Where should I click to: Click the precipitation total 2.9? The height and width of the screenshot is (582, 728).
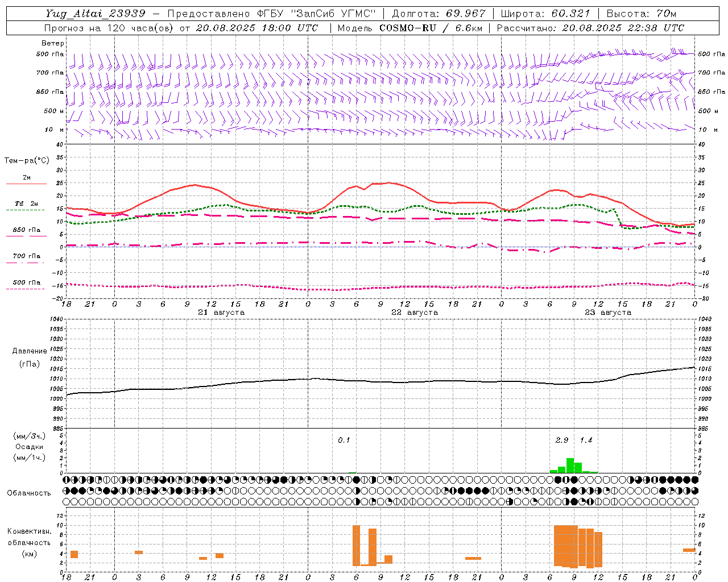(x=562, y=440)
